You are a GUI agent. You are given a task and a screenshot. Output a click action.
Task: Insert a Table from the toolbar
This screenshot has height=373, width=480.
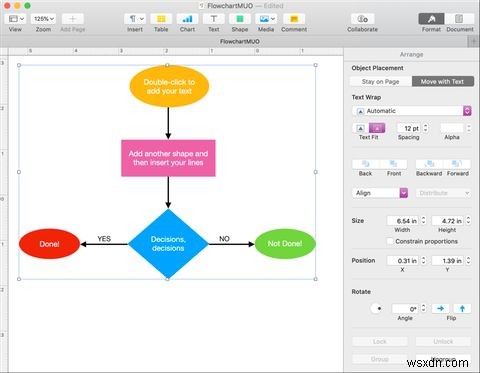(161, 19)
